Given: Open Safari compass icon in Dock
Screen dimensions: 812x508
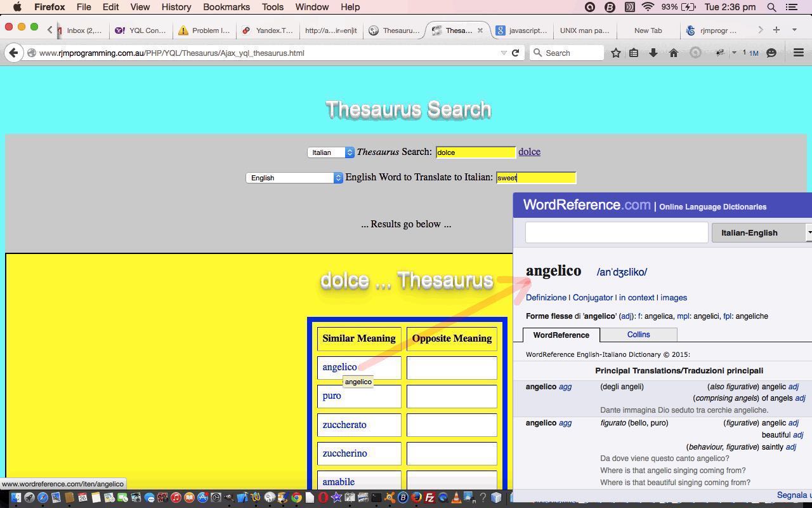Looking at the screenshot, I should pos(43,497).
